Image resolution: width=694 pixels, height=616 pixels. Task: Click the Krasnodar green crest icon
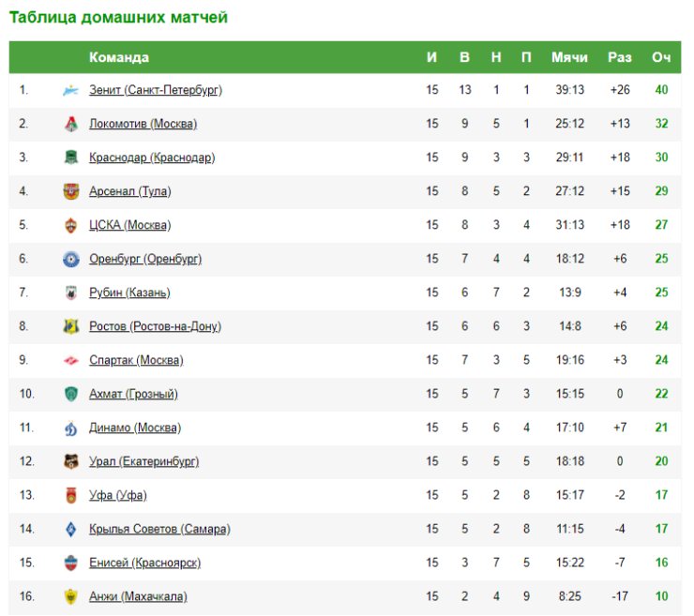click(71, 158)
